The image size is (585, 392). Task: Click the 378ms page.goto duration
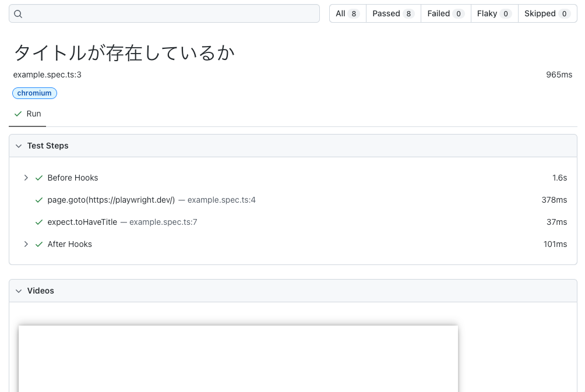coord(554,200)
